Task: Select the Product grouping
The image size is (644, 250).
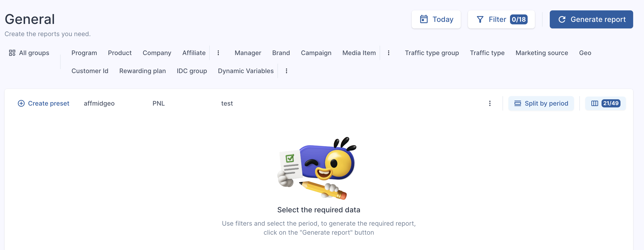Action: click(120, 53)
